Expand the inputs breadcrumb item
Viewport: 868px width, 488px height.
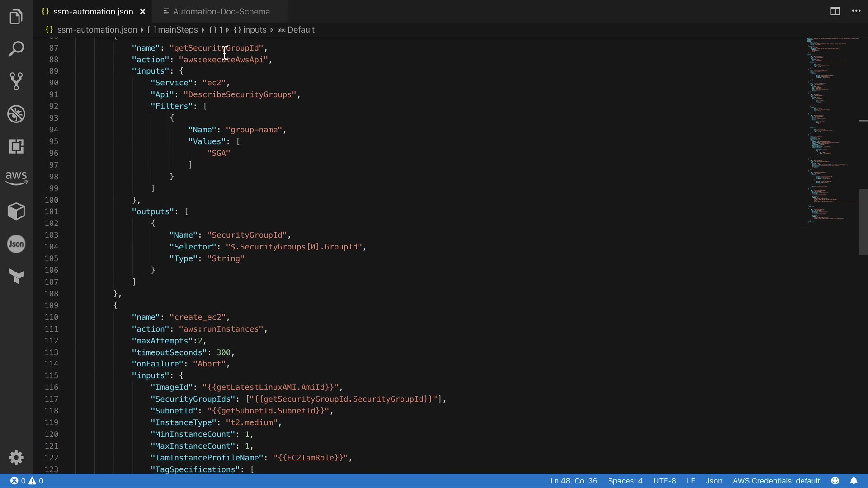[255, 30]
